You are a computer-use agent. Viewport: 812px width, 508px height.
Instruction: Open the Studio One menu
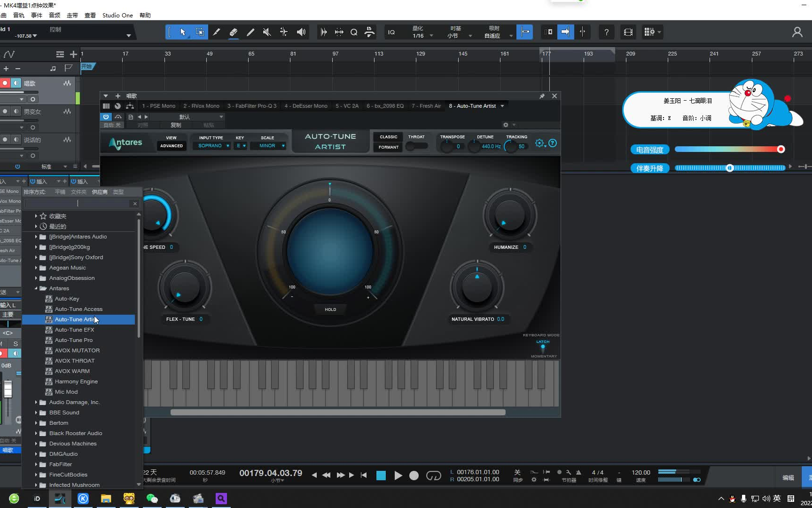tap(117, 15)
